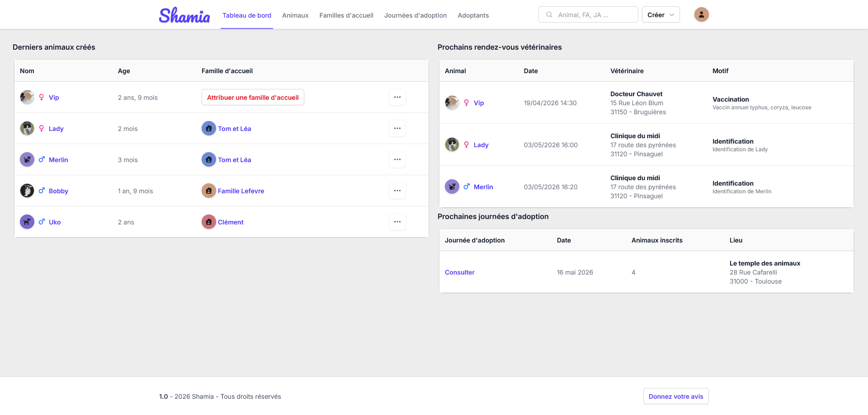Screen dimensions: 868x415
Task: Click the Shamia logo
Action: tap(184, 15)
